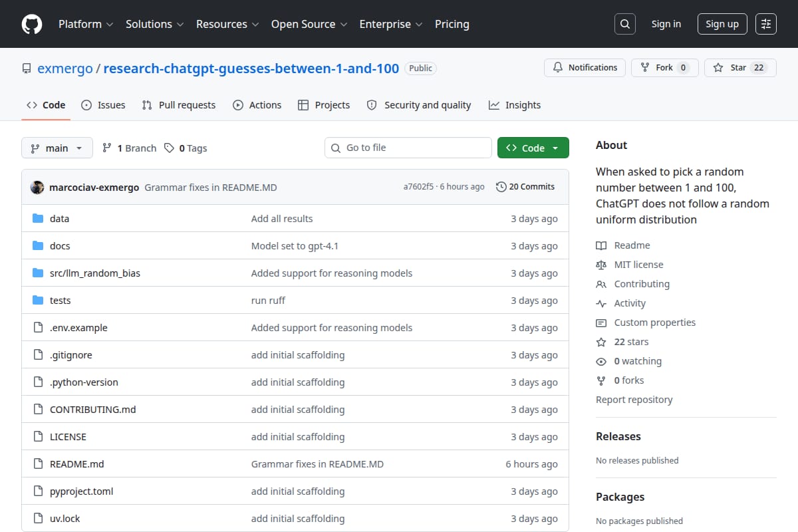The height and width of the screenshot is (532, 798).
Task: Switch to the Projects tab
Action: click(x=324, y=105)
